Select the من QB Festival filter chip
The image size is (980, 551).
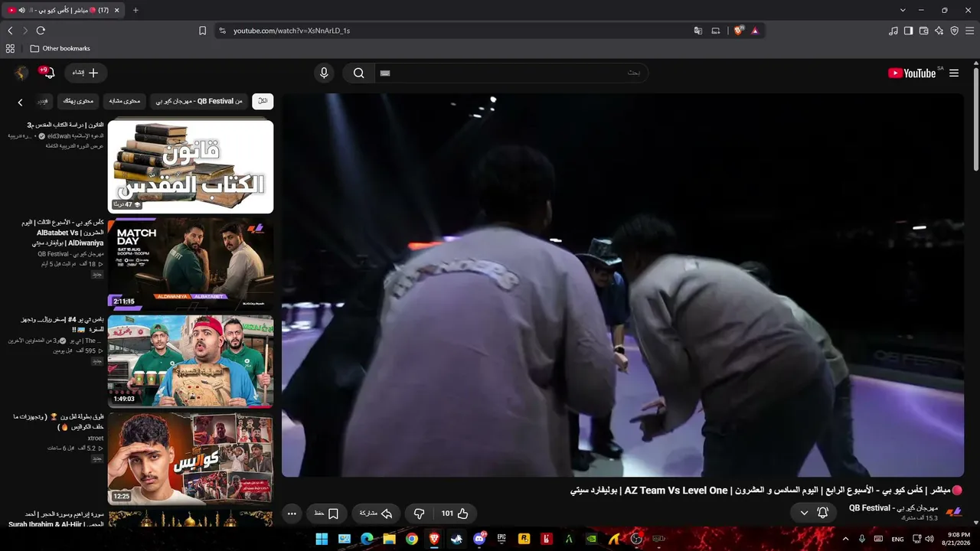pyautogui.click(x=199, y=101)
